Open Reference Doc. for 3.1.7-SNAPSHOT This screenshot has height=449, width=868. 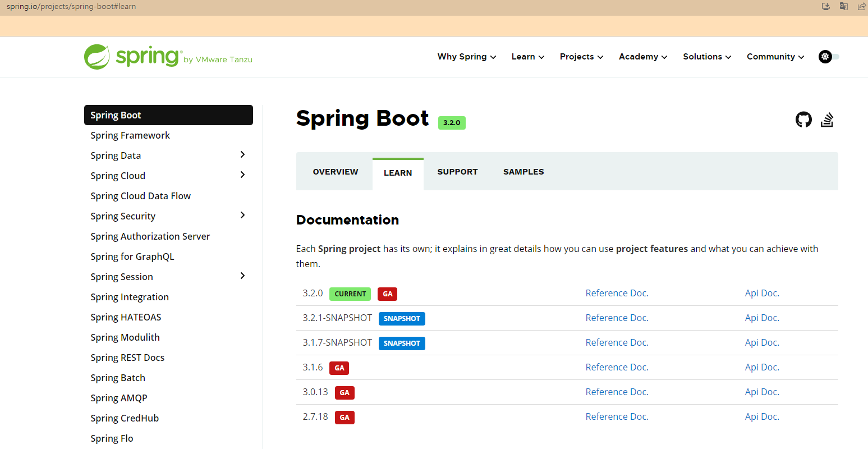[x=617, y=342]
